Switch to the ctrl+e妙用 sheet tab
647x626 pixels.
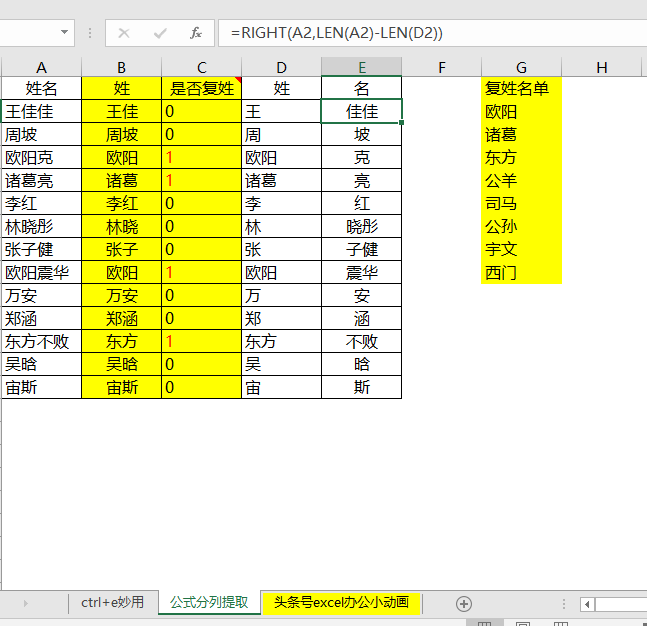point(112,602)
